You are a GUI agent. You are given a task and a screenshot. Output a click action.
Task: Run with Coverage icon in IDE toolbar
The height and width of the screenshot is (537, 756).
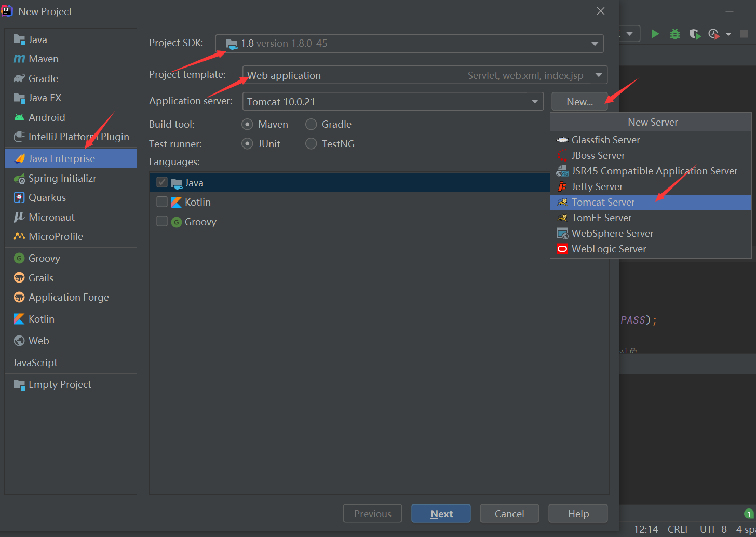[695, 34]
